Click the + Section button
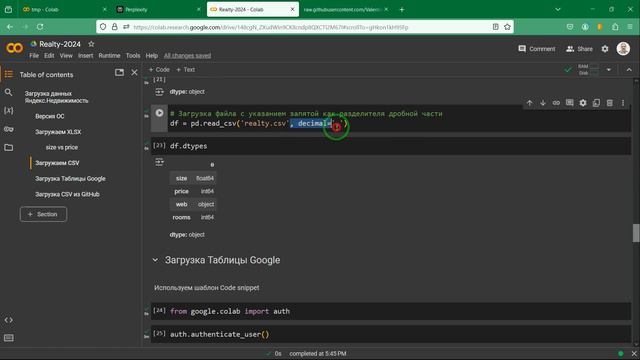 pyautogui.click(x=43, y=214)
